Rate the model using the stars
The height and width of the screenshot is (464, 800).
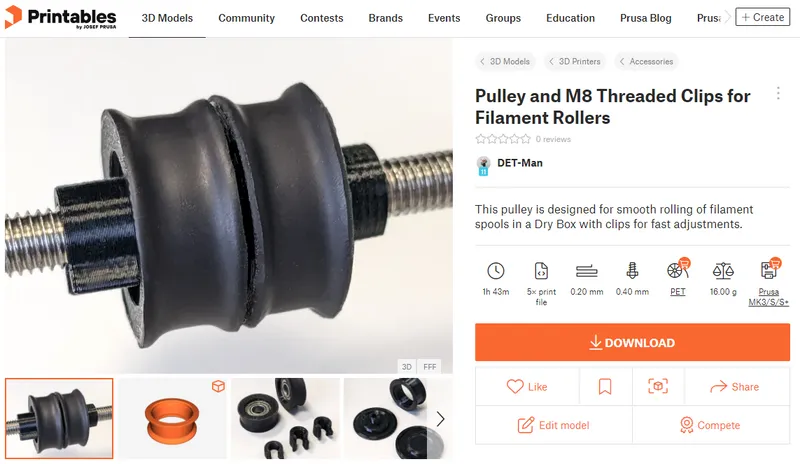coord(503,139)
